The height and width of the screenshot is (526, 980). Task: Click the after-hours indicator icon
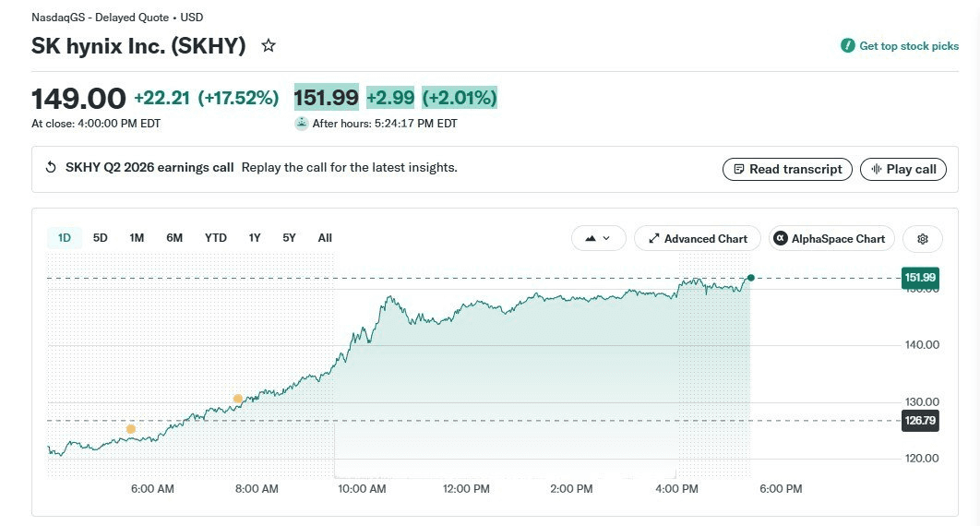(x=301, y=123)
